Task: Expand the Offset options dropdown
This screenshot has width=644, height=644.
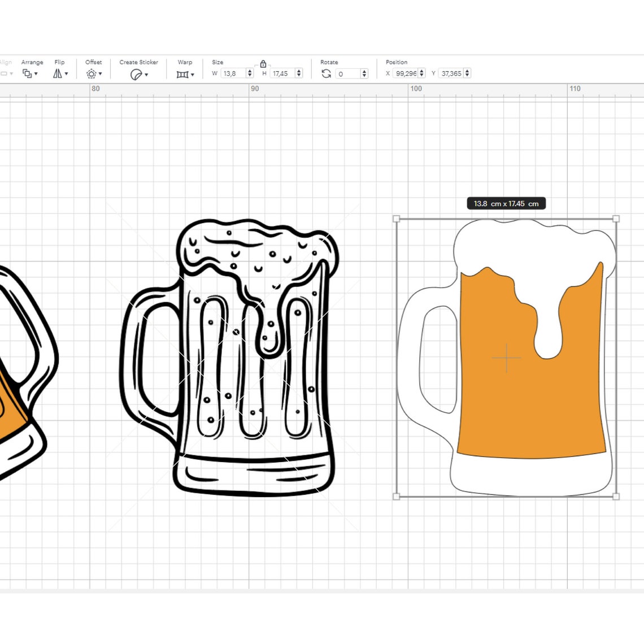Action: click(99, 74)
